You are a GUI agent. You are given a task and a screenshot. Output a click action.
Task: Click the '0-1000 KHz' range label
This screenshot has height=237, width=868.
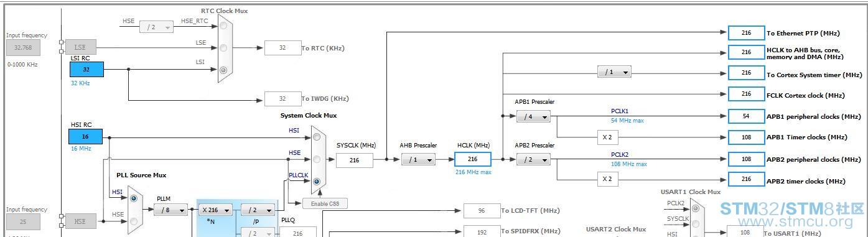pos(22,64)
